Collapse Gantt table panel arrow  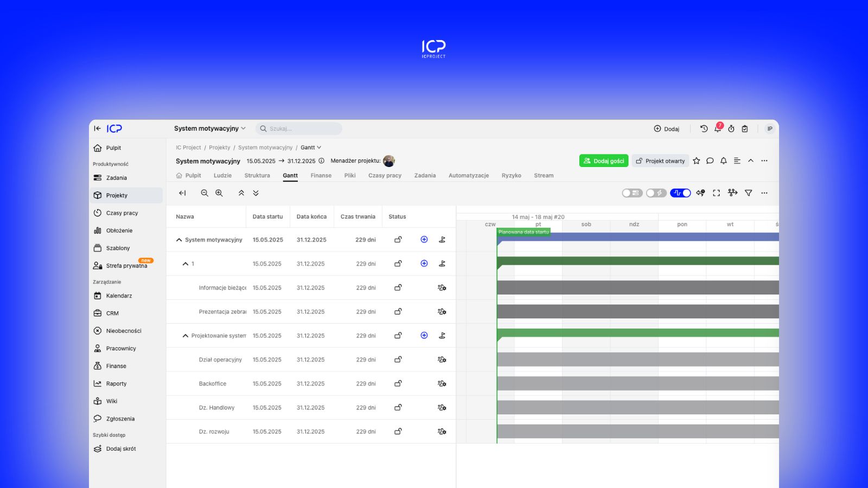click(x=182, y=193)
